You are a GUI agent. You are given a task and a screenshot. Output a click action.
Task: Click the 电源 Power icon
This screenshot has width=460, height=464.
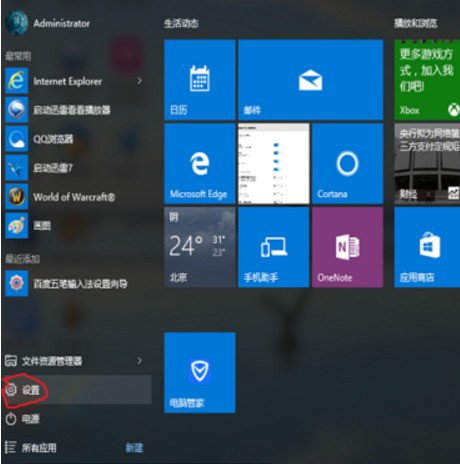(11, 419)
